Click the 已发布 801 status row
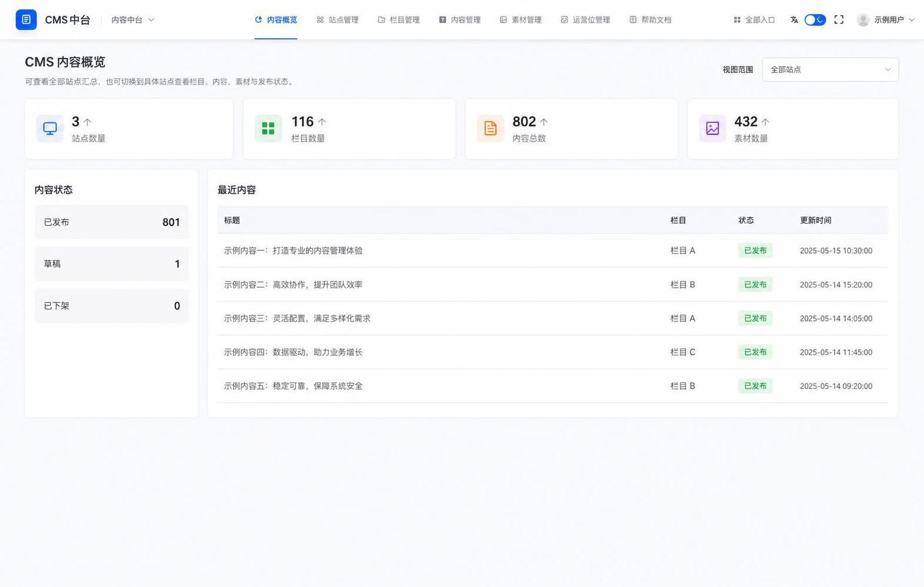 pyautogui.click(x=112, y=222)
